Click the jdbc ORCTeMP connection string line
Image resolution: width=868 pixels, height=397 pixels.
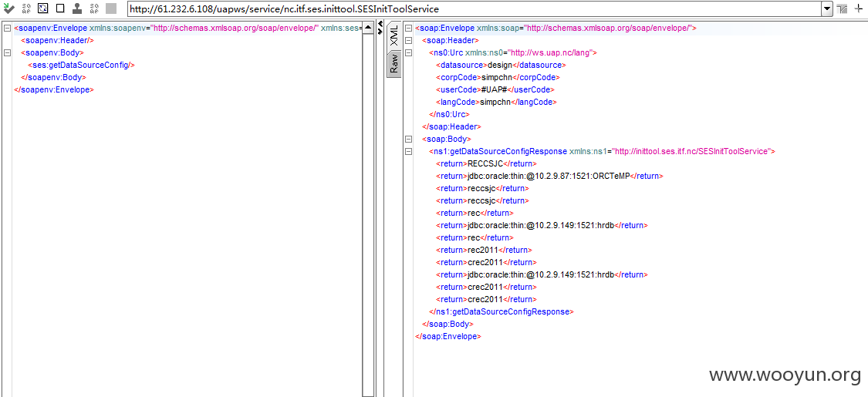pyautogui.click(x=549, y=177)
